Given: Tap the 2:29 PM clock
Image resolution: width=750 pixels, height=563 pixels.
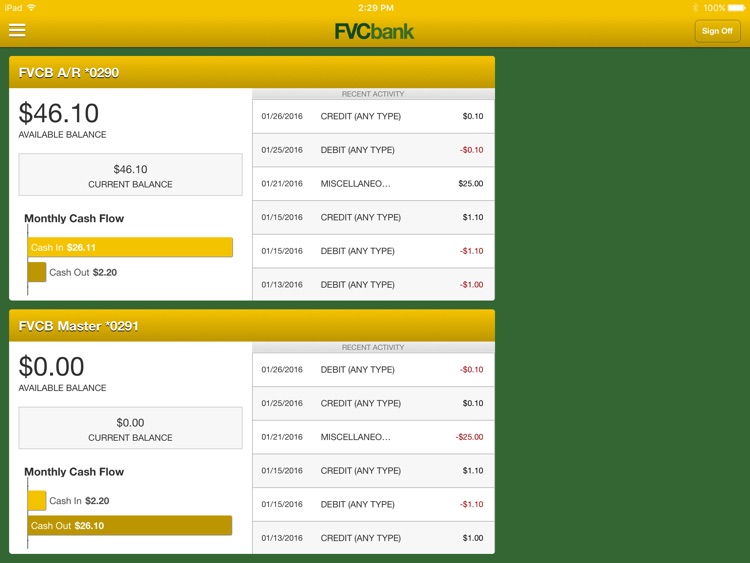Looking at the screenshot, I should tap(376, 8).
